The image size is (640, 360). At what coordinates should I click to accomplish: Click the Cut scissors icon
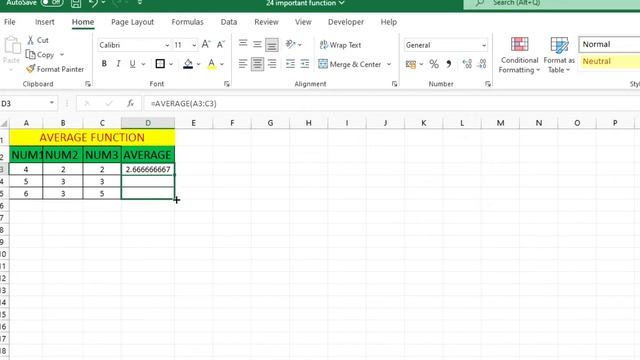point(31,40)
